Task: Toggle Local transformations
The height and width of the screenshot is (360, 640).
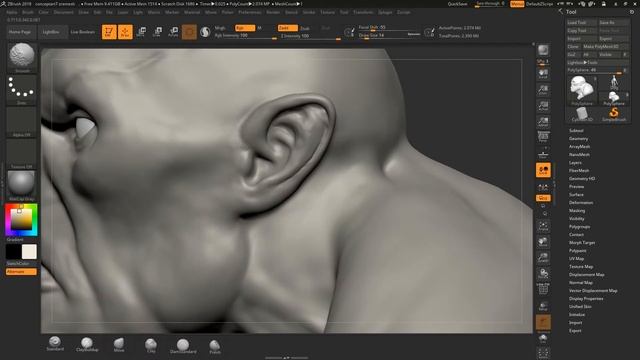Action: pyautogui.click(x=543, y=170)
